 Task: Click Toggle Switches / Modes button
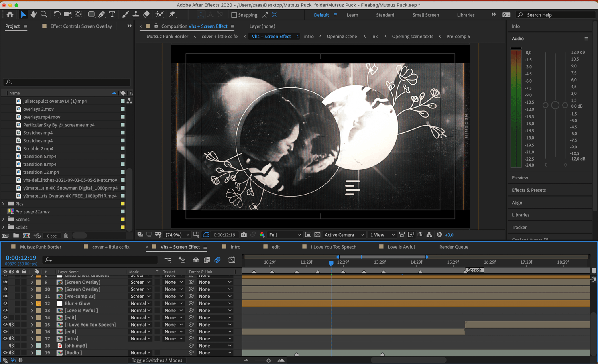point(157,360)
